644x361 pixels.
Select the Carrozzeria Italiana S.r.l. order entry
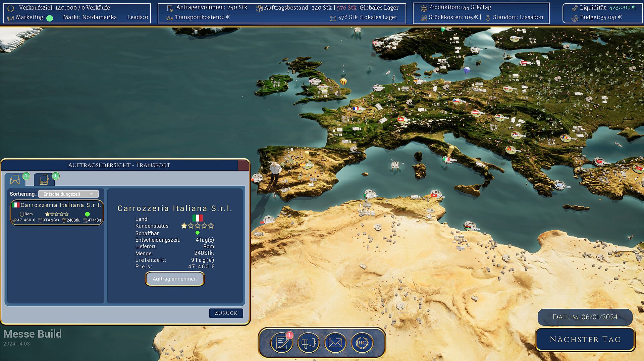point(56,213)
